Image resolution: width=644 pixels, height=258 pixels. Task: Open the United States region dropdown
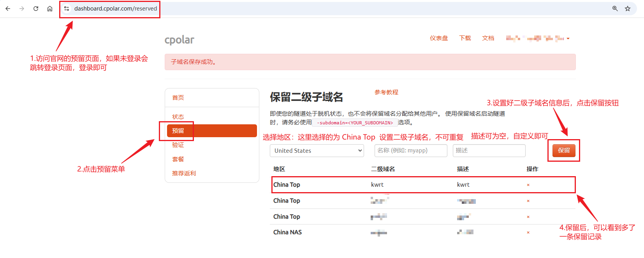pos(317,151)
